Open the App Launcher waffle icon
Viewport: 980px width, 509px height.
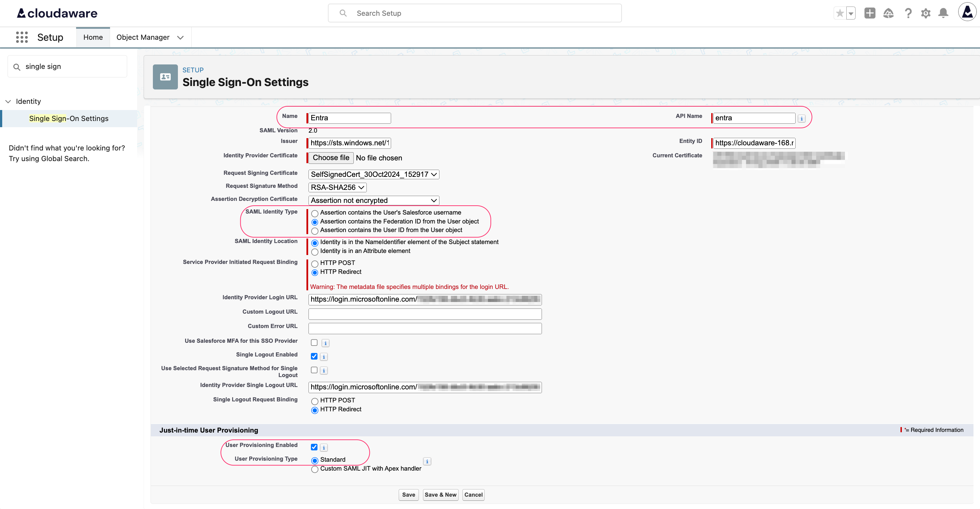[22, 37]
